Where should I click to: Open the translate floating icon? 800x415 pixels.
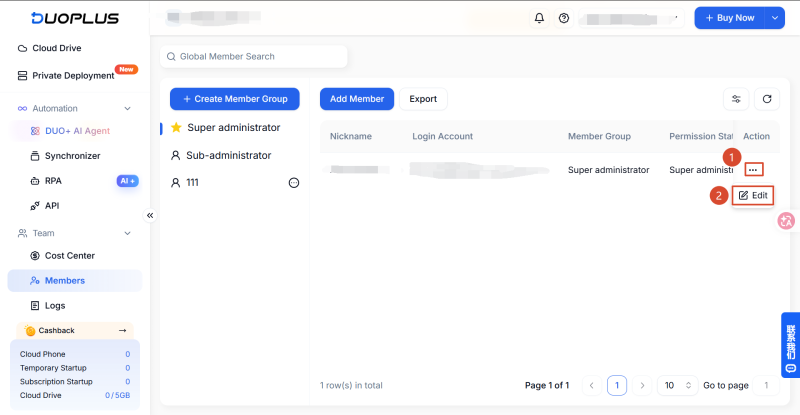pyautogui.click(x=786, y=221)
